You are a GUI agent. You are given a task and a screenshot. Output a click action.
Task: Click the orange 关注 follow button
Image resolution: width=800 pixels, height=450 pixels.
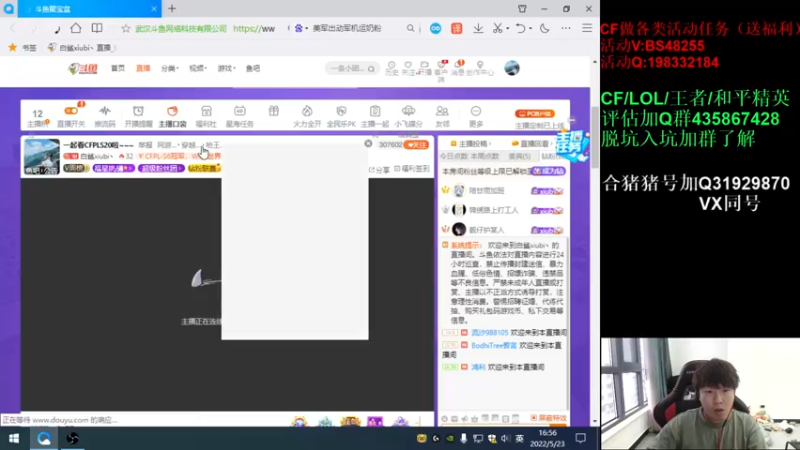tap(416, 145)
